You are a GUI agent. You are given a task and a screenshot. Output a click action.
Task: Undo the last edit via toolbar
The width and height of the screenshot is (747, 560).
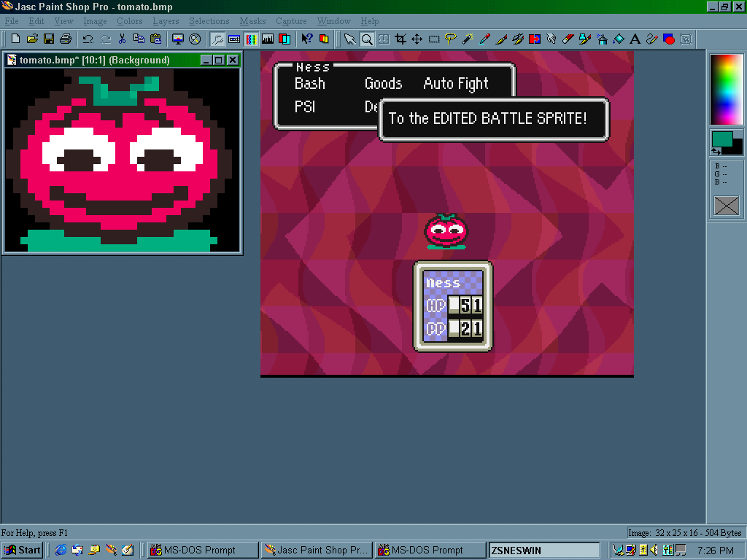click(88, 39)
